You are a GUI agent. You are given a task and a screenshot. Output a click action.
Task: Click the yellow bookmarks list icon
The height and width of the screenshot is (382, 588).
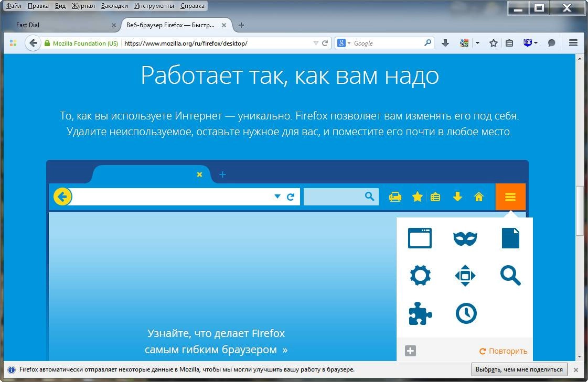(x=435, y=197)
